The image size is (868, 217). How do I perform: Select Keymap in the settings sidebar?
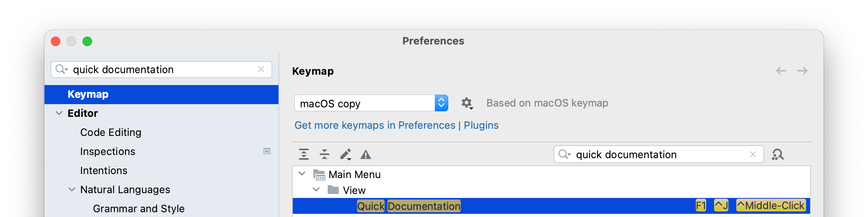click(88, 94)
